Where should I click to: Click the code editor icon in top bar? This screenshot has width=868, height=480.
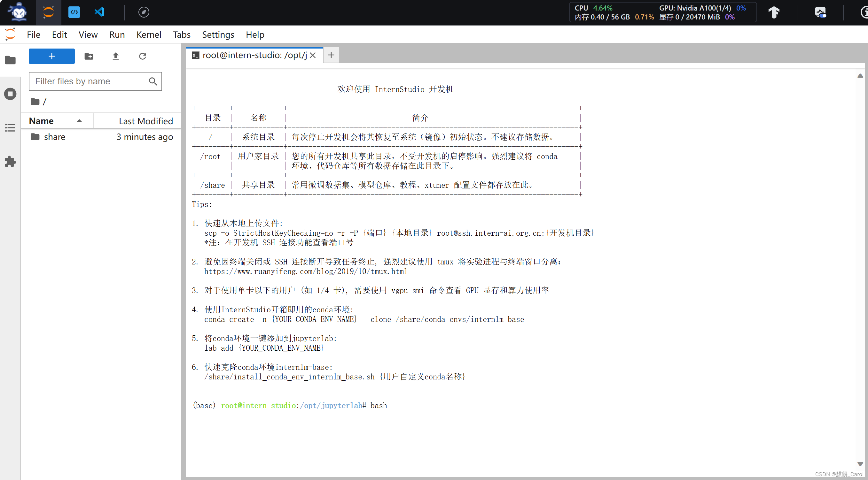coord(74,12)
